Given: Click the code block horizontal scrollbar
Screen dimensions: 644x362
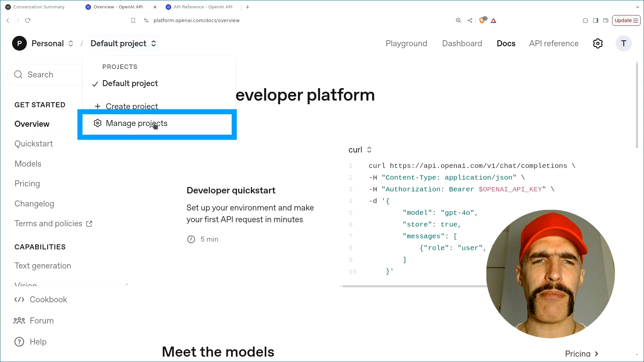Looking at the screenshot, I should [x=415, y=286].
